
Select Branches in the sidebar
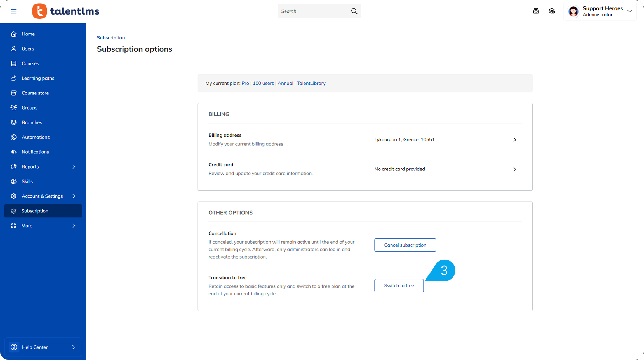coord(32,122)
